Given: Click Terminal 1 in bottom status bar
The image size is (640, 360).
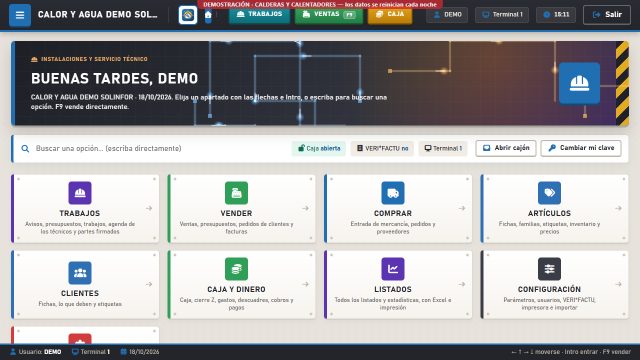Looking at the screenshot, I should [91, 352].
